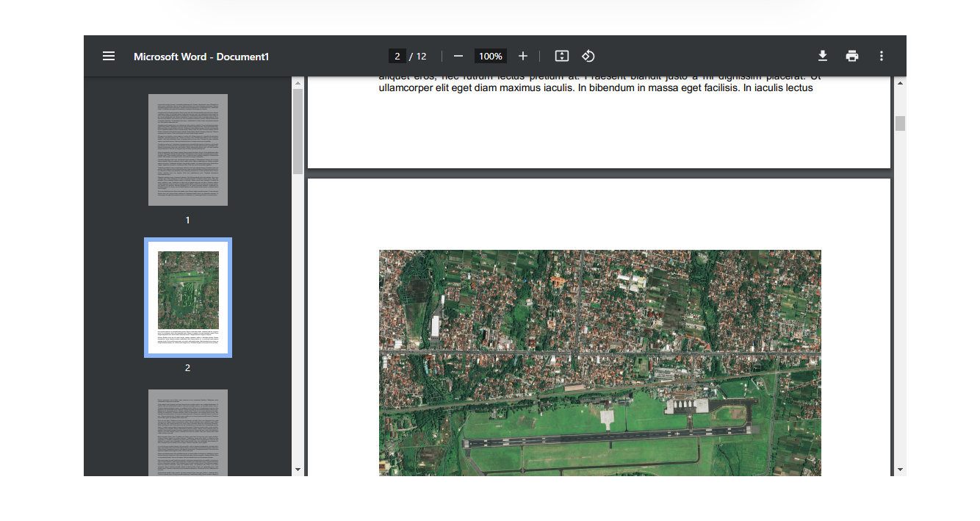Click the document title Microsoft Word - Document1

201,56
